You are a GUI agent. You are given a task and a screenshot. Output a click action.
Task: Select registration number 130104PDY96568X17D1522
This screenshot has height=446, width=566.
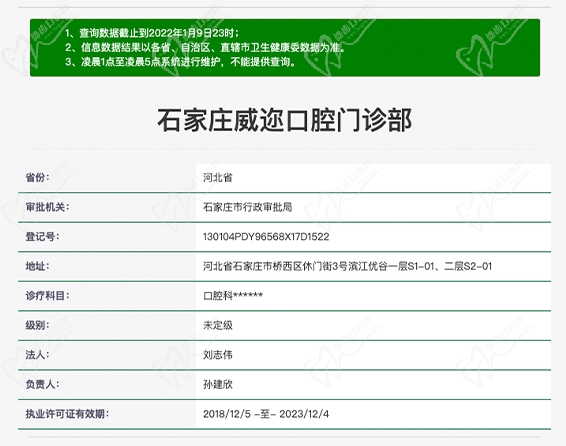(x=266, y=237)
